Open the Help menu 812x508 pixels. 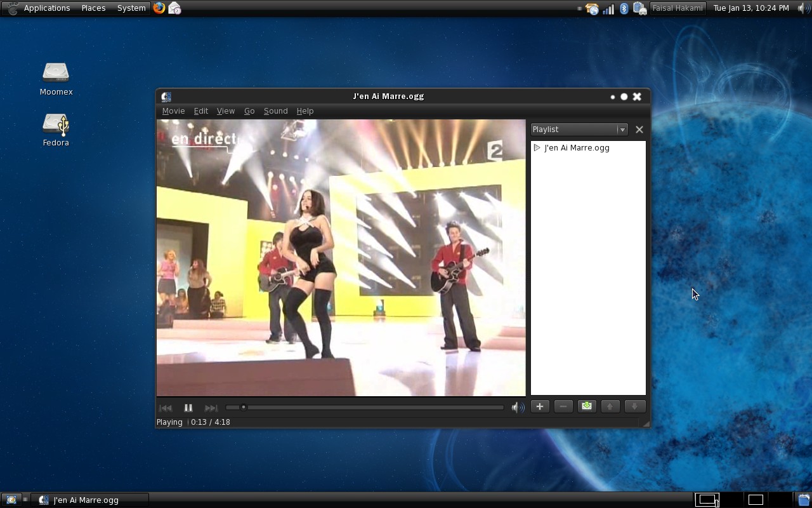click(305, 111)
